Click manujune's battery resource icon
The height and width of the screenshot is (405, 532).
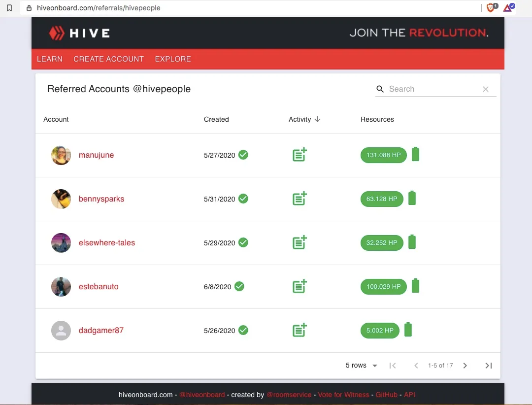pyautogui.click(x=415, y=154)
